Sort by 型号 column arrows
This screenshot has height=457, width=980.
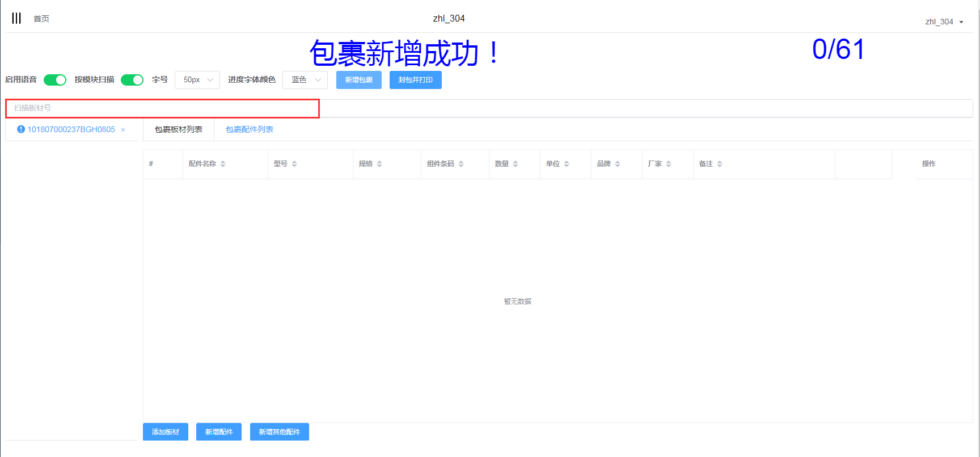tap(294, 164)
